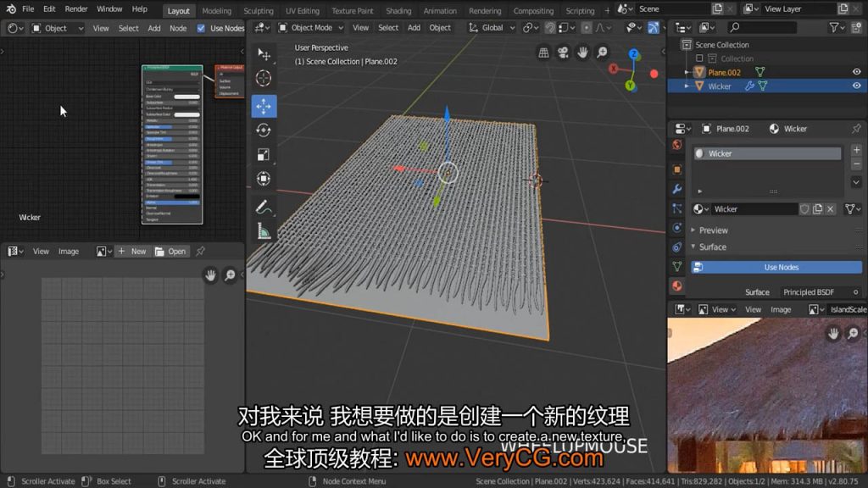This screenshot has width=868, height=488.
Task: Unlink the Wicker material with X
Action: click(831, 208)
